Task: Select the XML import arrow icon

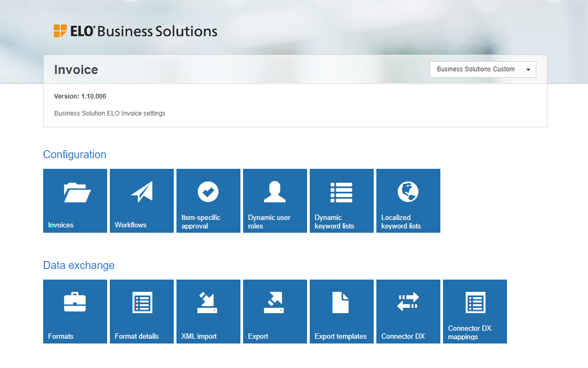Action: [207, 302]
